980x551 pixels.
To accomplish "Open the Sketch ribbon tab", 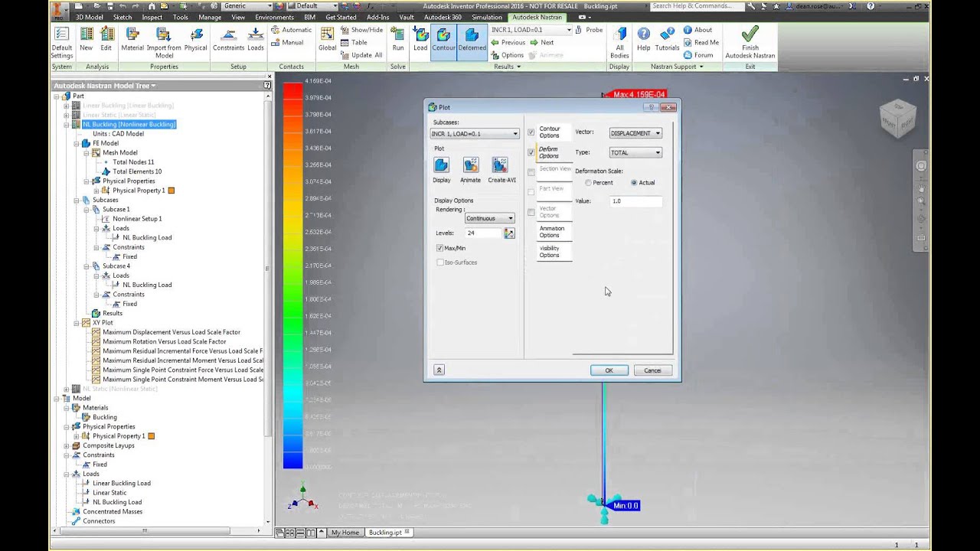I will [x=122, y=17].
